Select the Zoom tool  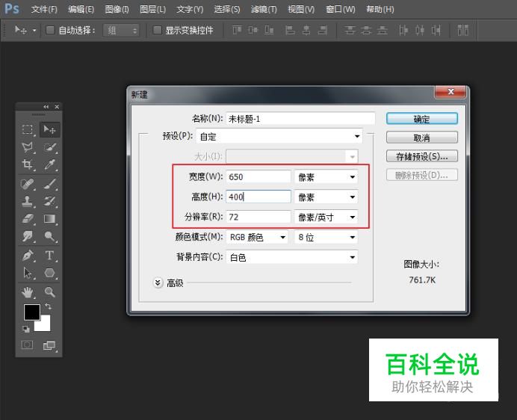pos(49,292)
